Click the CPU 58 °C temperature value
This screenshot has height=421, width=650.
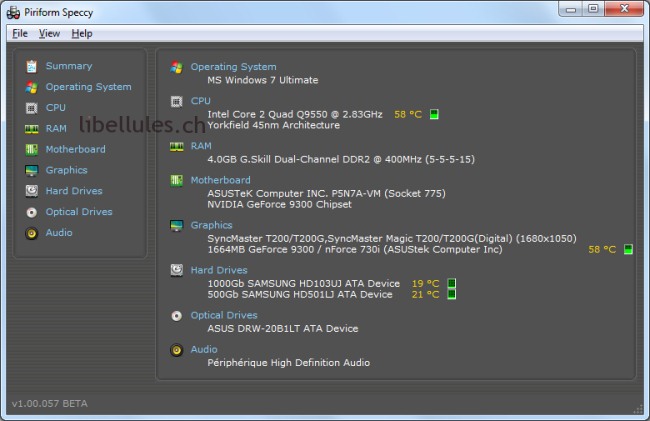pos(408,114)
